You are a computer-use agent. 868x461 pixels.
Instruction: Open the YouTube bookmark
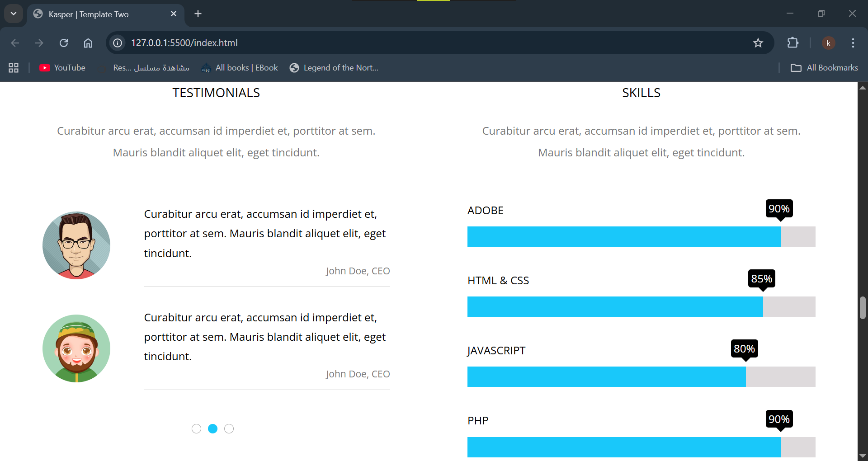click(62, 68)
